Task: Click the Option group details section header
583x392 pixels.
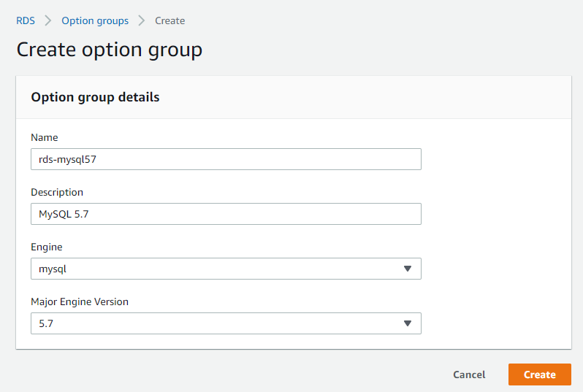Action: [95, 97]
